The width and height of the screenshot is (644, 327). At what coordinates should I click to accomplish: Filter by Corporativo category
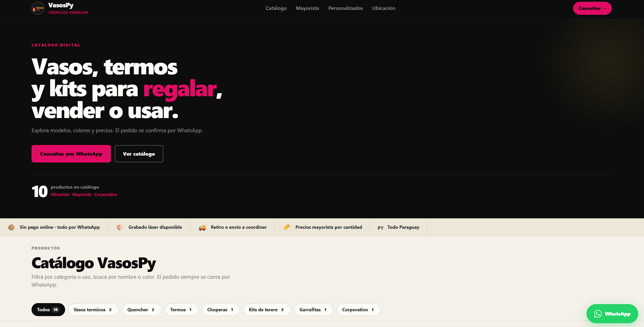coord(358,310)
